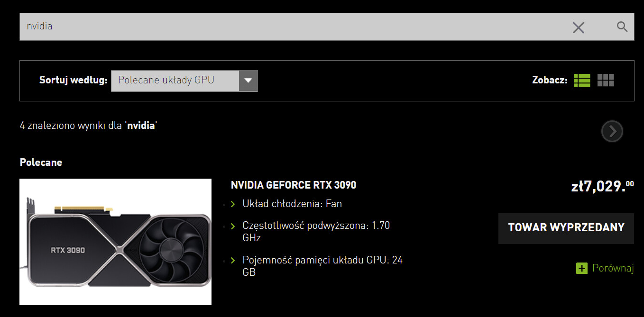
Task: Select the list view icon next to Zobacz
Action: tap(582, 81)
